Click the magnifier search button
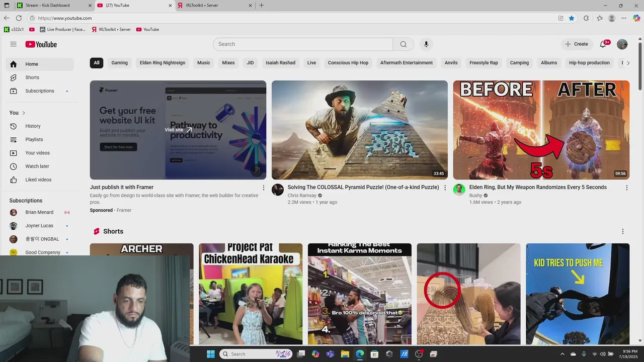Image resolution: width=644 pixels, height=362 pixels. (x=404, y=44)
